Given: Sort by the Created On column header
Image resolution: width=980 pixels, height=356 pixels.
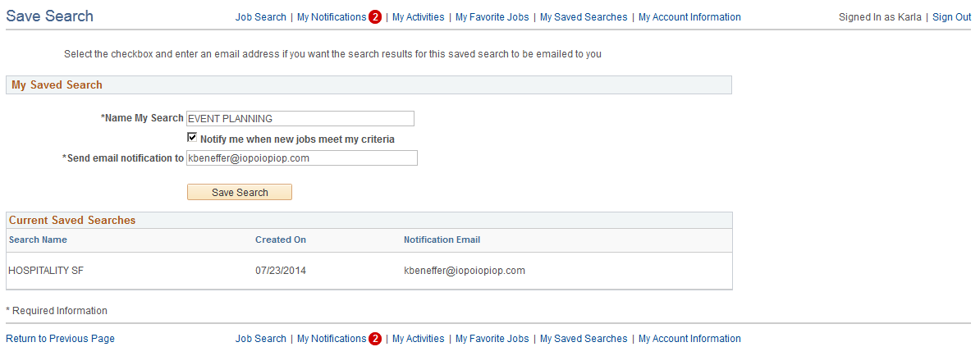Looking at the screenshot, I should tap(281, 240).
